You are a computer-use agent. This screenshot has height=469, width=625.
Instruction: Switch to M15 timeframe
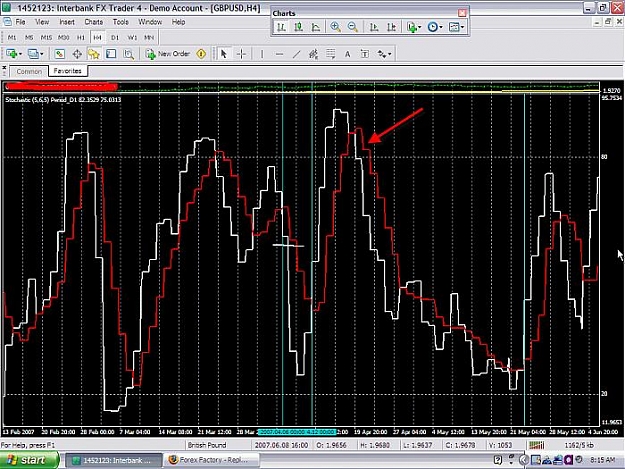point(46,37)
